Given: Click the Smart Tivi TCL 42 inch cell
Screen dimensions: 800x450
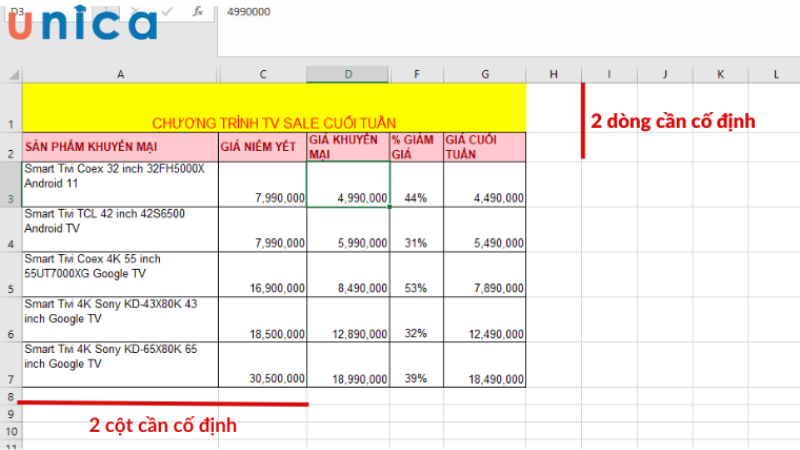Looking at the screenshot, I should [x=120, y=229].
